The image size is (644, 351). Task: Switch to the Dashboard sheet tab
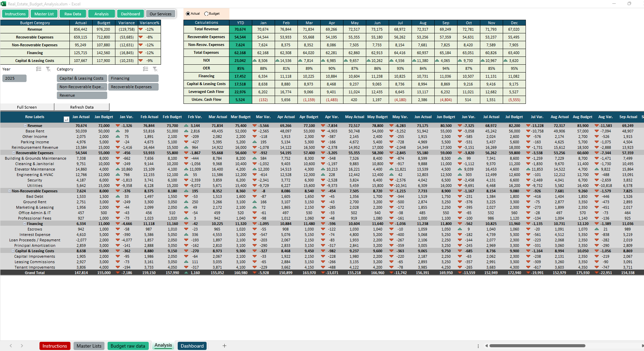coord(192,346)
